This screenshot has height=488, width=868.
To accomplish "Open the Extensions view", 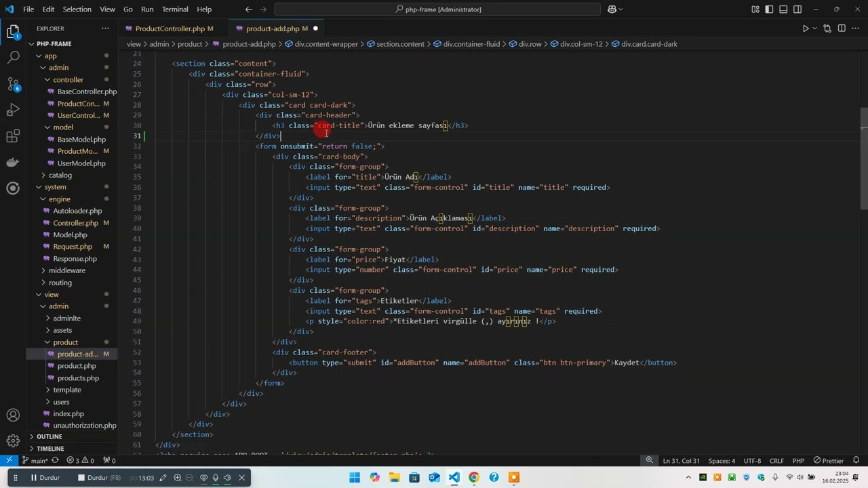I will click(x=13, y=136).
